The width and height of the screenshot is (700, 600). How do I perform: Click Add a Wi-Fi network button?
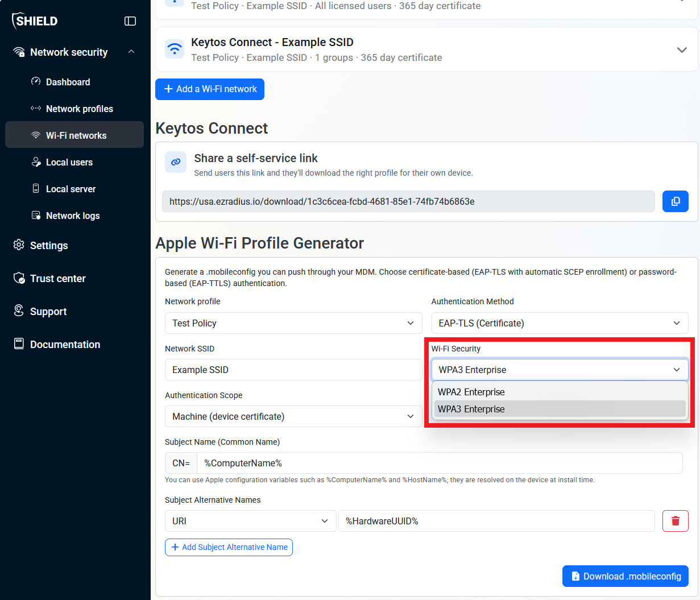coord(210,89)
